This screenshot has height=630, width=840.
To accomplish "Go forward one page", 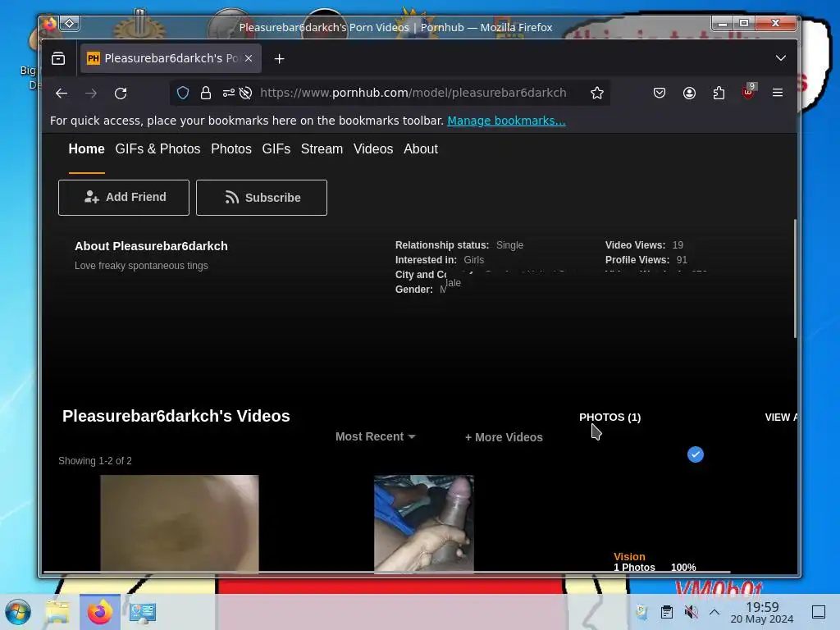I will (x=91, y=94).
